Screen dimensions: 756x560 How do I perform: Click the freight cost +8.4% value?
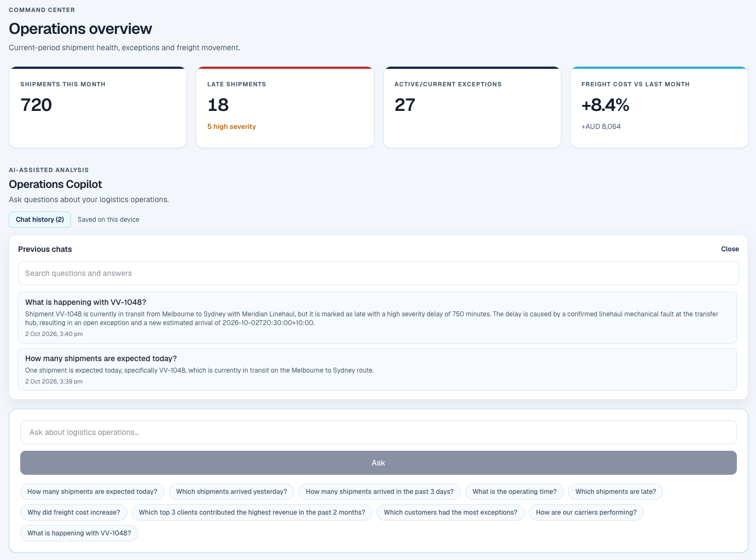click(x=605, y=105)
